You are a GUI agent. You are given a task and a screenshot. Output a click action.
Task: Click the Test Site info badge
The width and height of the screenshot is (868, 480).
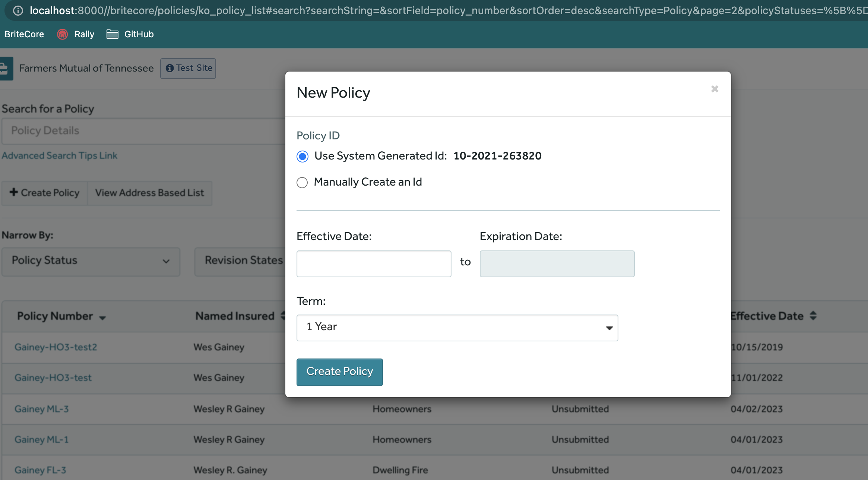coord(188,68)
